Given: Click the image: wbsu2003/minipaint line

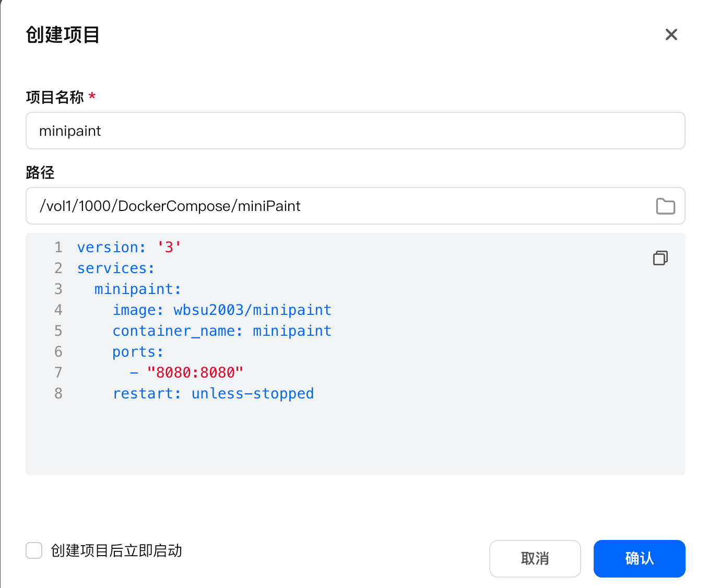Looking at the screenshot, I should tap(222, 310).
